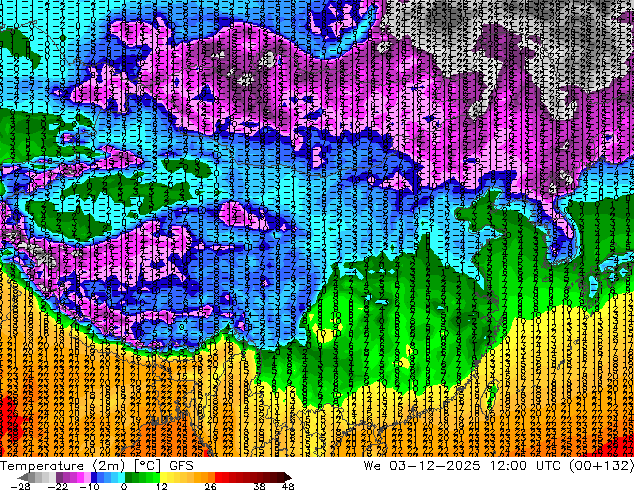Click the "12" legend label
Viewport: 634px width, 490px height.
162,486
